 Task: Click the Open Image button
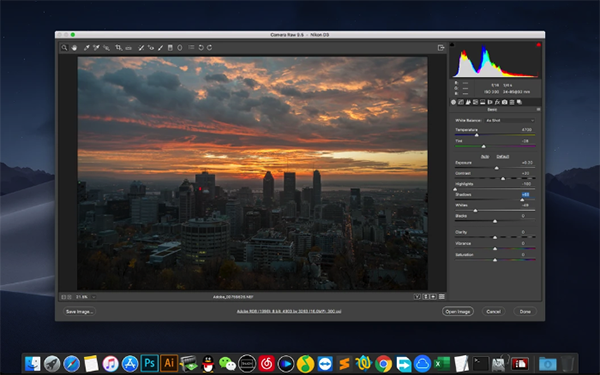[x=458, y=311]
